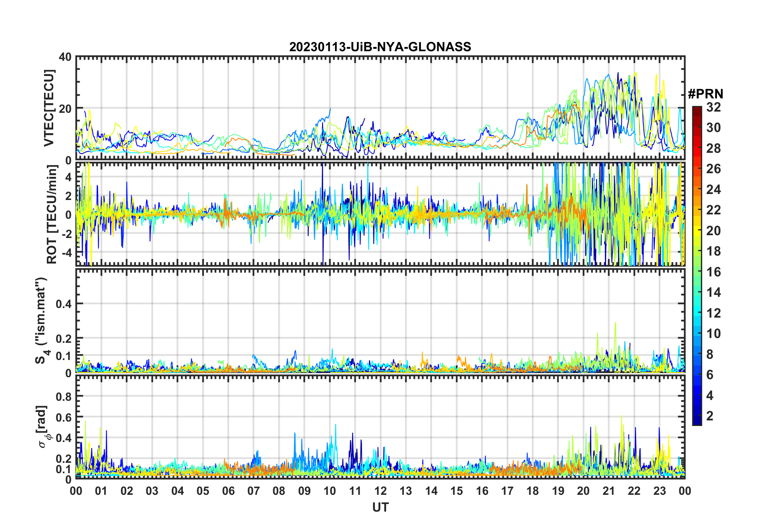Screen dimensions: 761x532
Task: Click sigma phi y-axis tick label 0.8
Action: coord(64,397)
